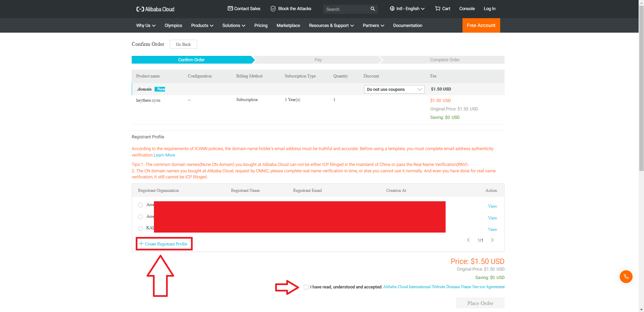
Task: Open the Intl - English language dropdown
Action: (407, 9)
